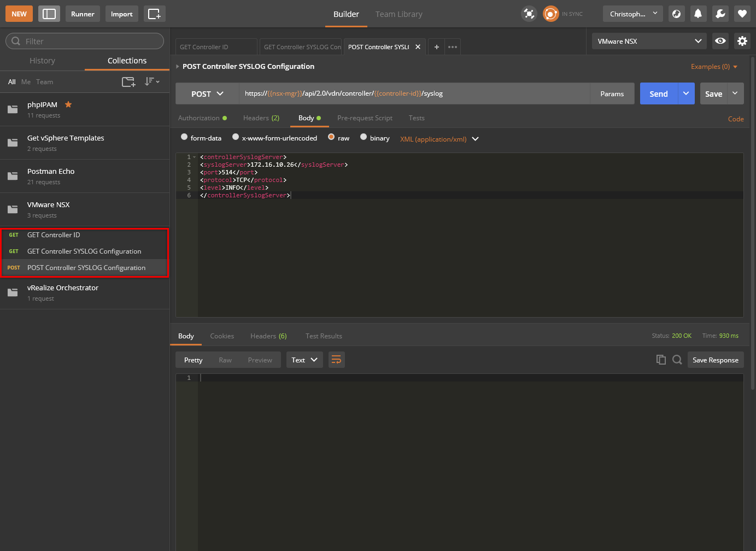Click the blue Send button

click(658, 94)
